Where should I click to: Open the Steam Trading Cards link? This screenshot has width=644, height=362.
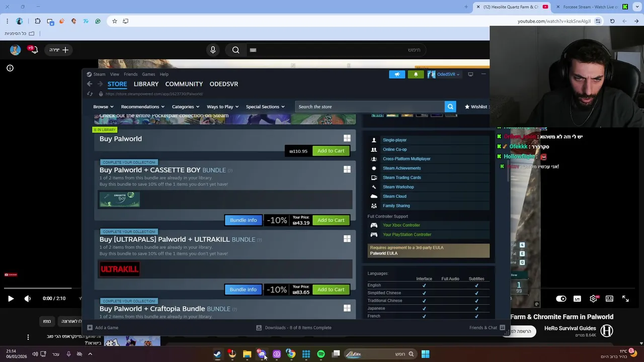point(402,177)
